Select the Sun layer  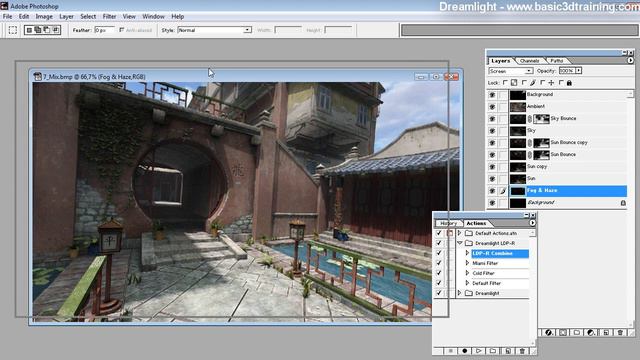point(568,179)
